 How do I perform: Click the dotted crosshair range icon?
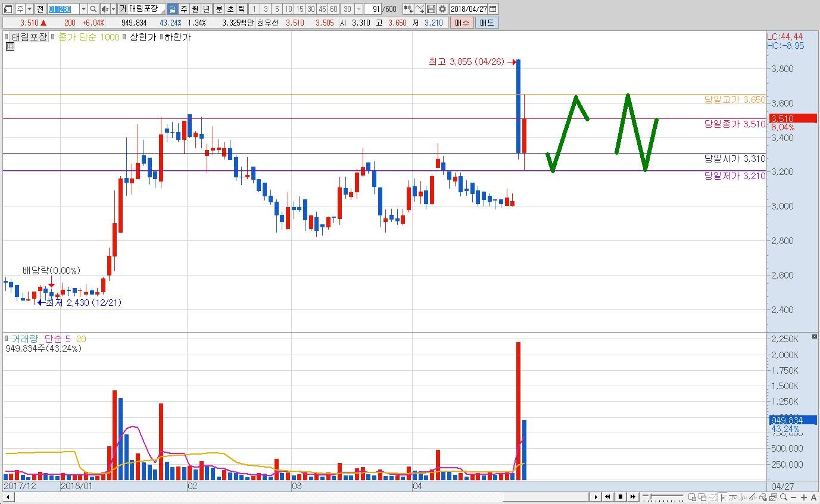[x=712, y=497]
